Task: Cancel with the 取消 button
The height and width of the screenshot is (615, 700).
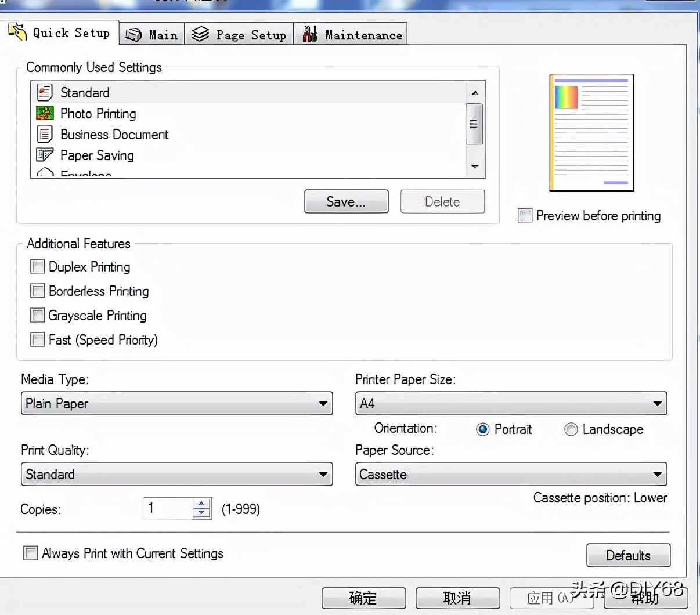Action: [458, 598]
